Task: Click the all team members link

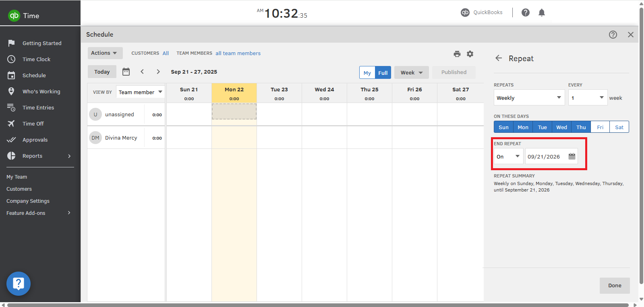Action: click(x=238, y=53)
